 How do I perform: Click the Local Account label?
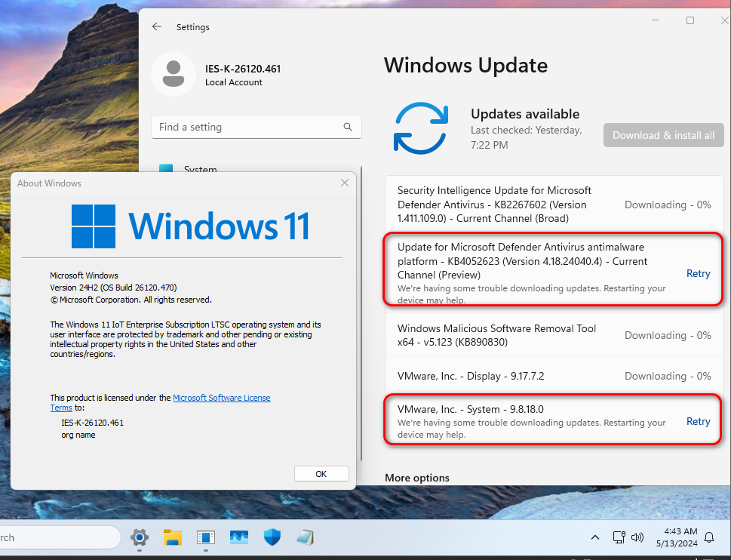234,82
